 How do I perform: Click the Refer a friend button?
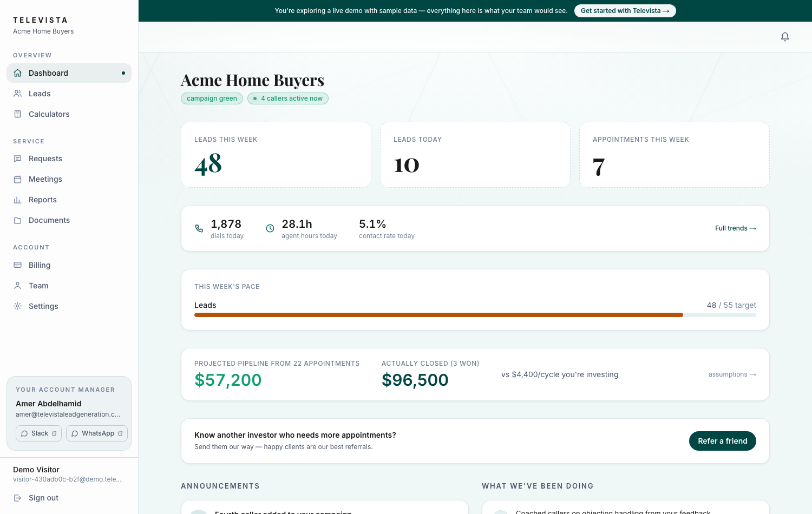point(722,441)
